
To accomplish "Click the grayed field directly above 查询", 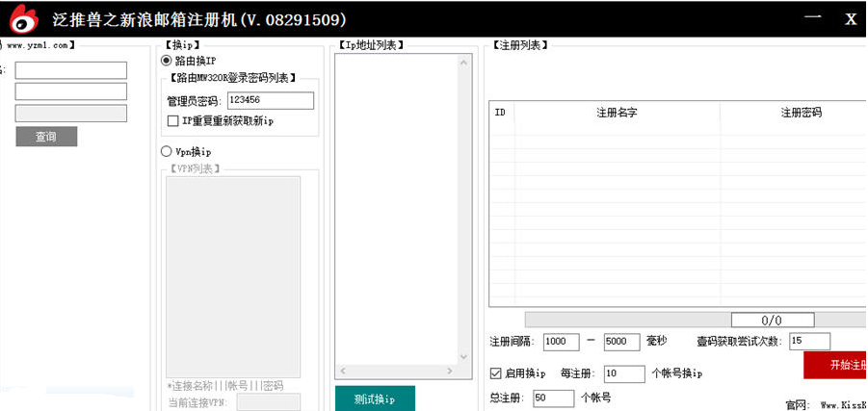I will [x=71, y=113].
